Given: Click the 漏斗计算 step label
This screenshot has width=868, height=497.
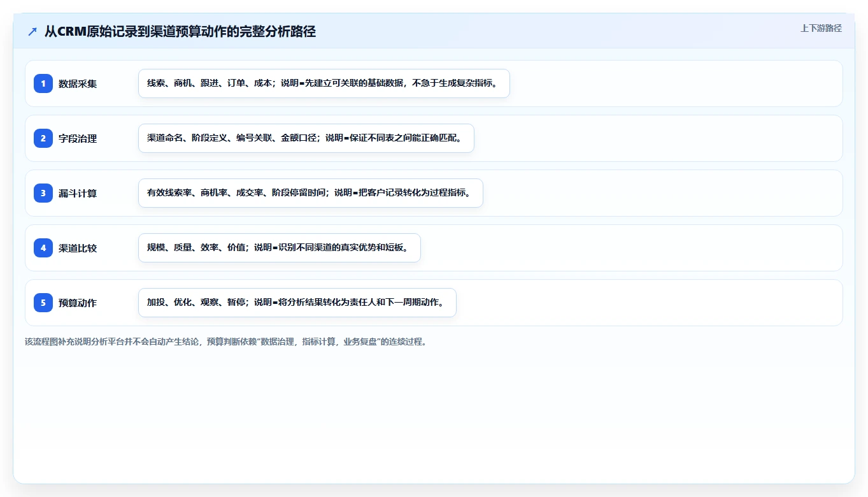Looking at the screenshot, I should 78,193.
